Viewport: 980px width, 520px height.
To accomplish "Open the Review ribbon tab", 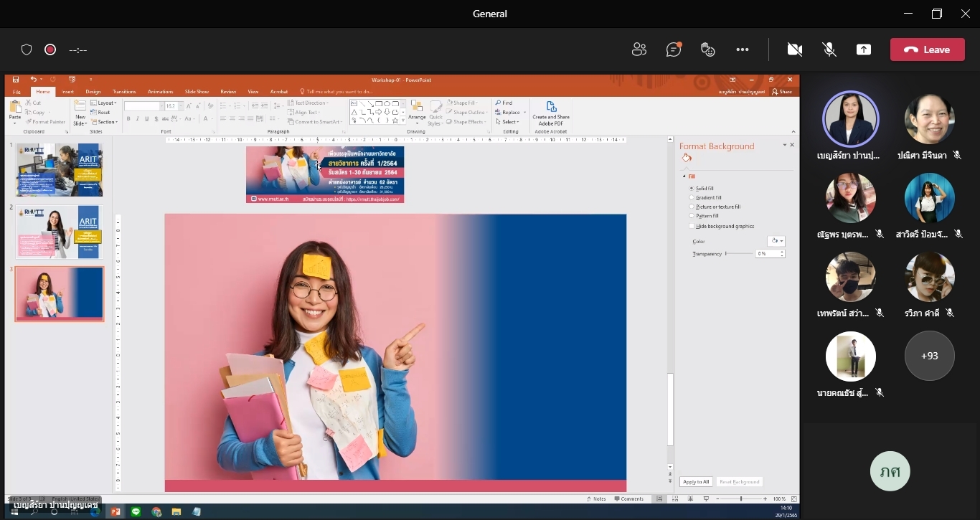I will [x=228, y=92].
